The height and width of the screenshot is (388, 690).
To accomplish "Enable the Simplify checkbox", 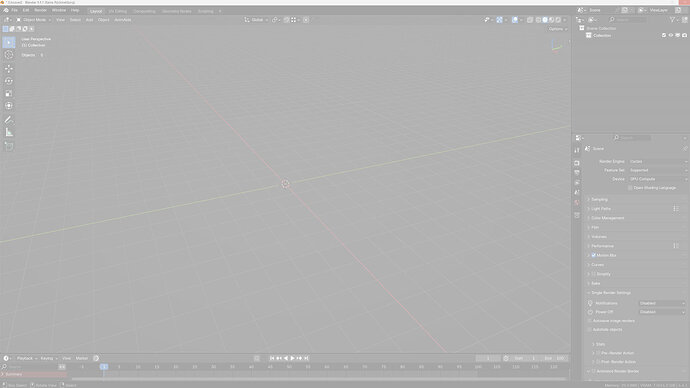I will 594,274.
